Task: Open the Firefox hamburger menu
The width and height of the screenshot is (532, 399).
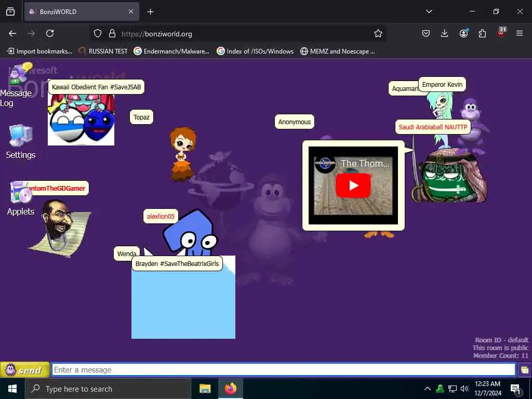Action: click(520, 33)
